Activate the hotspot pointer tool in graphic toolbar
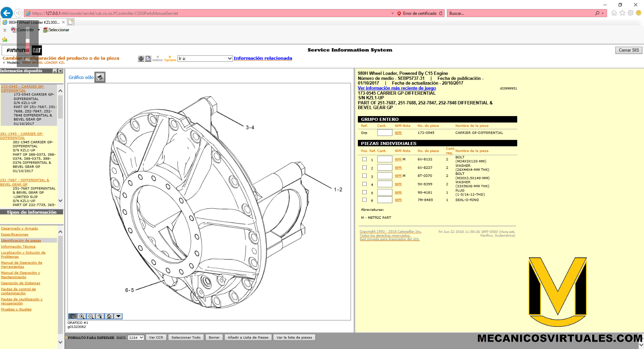Viewport: 644px width, 349px height. click(x=100, y=316)
